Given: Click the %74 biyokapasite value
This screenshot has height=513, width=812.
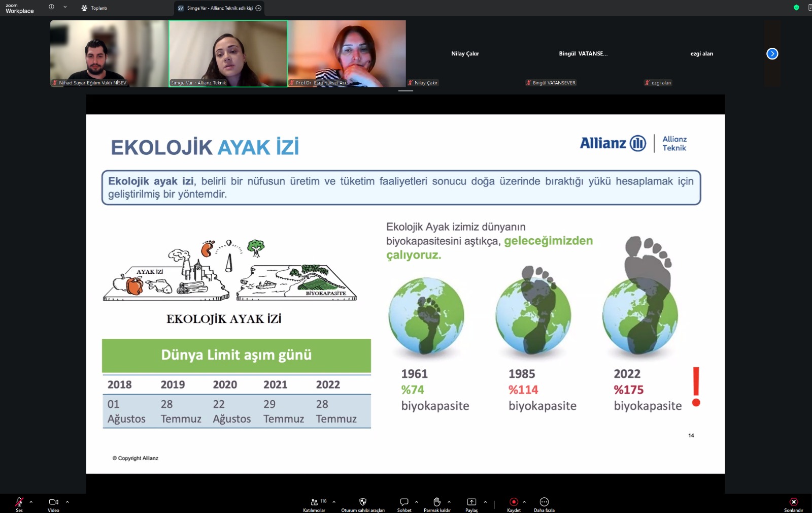Looking at the screenshot, I should [413, 390].
